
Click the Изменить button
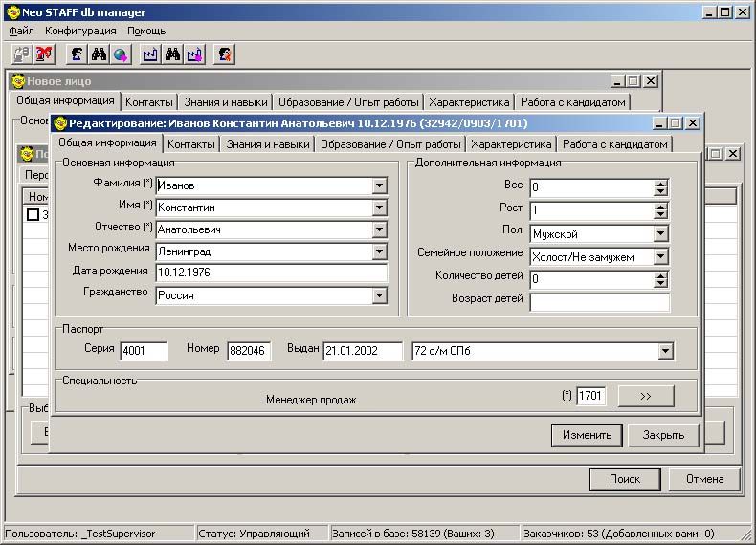pos(587,435)
